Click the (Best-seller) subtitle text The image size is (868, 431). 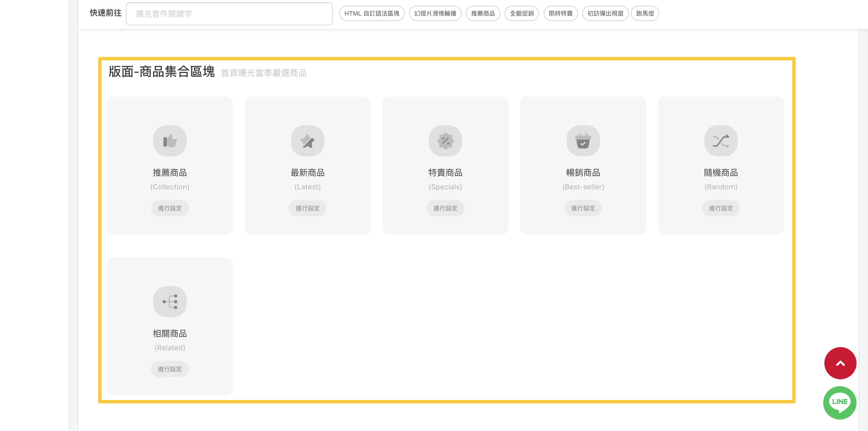[x=583, y=187]
